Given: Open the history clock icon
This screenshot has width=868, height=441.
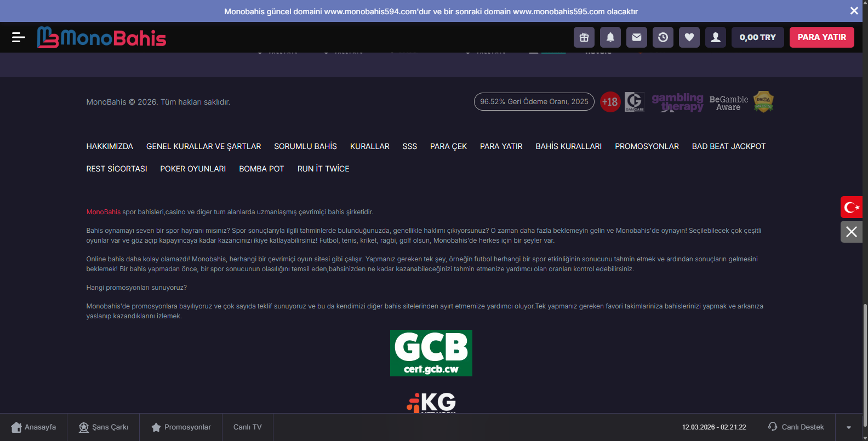Looking at the screenshot, I should [663, 37].
